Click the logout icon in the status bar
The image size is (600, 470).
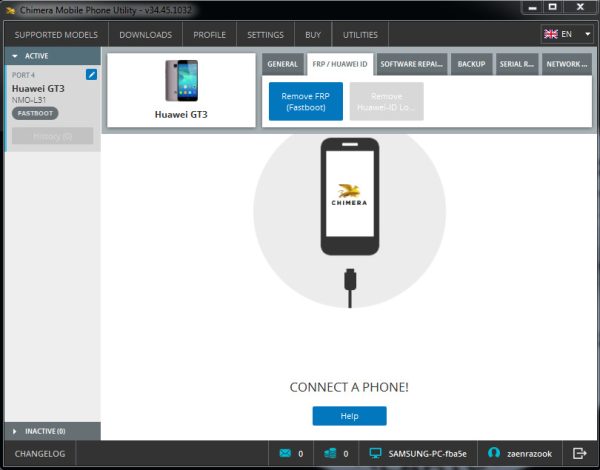tap(579, 454)
